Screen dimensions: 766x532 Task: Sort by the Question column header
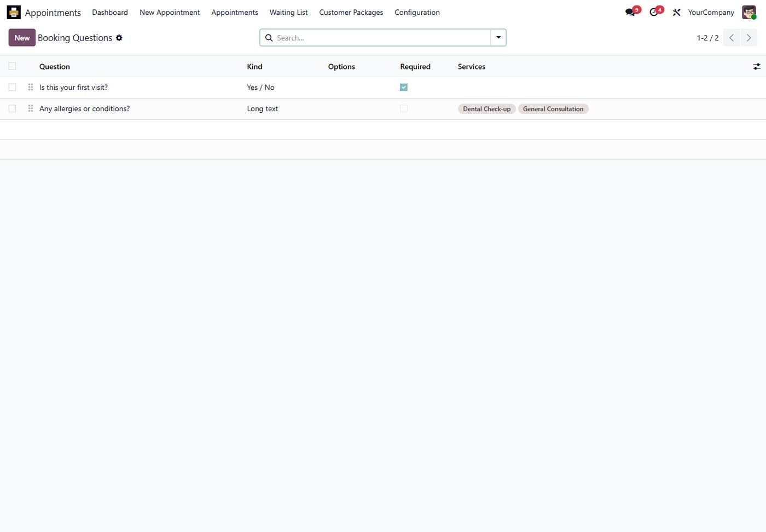[x=55, y=67]
